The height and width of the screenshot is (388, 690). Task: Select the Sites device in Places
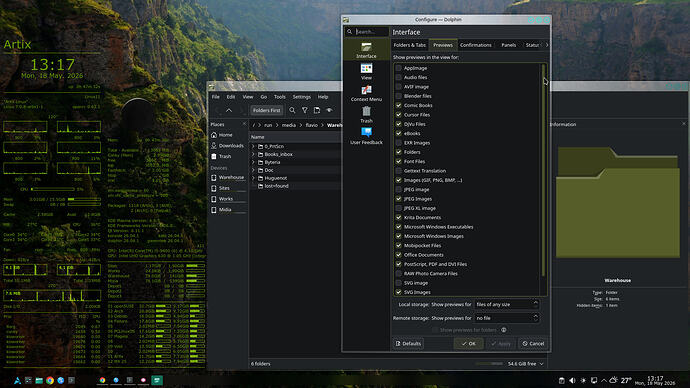tap(228, 188)
